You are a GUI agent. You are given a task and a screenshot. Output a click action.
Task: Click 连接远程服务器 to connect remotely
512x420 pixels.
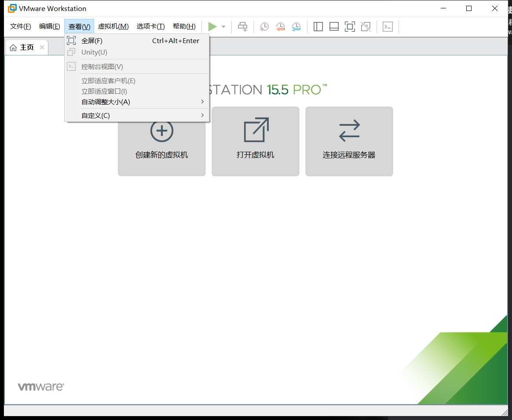pyautogui.click(x=349, y=141)
